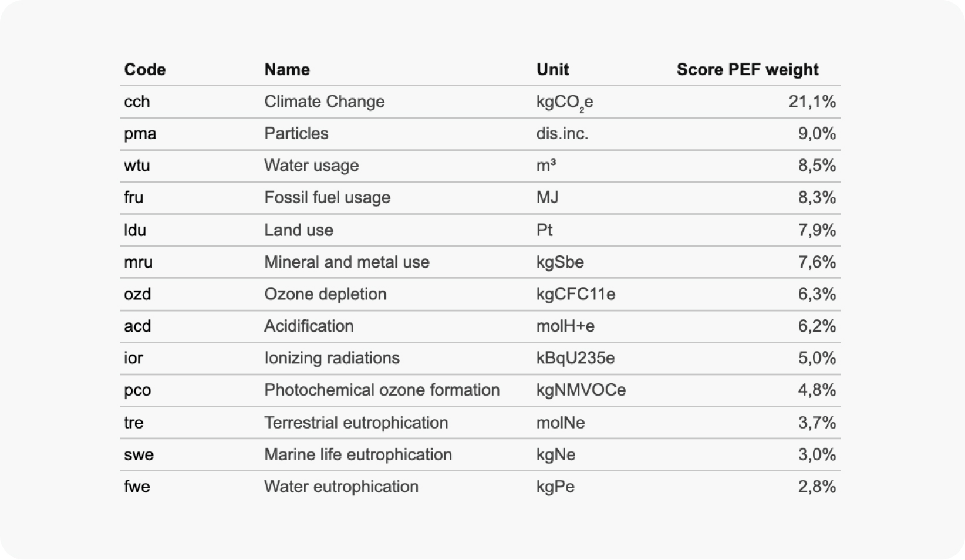Select the Photochemical ozone formation cell
The image size is (965, 560).
[382, 390]
